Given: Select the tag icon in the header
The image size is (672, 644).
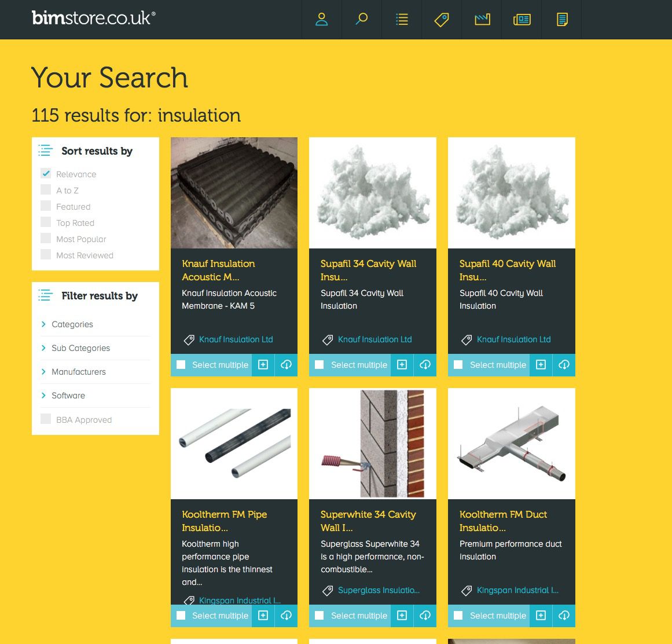Looking at the screenshot, I should pyautogui.click(x=441, y=19).
